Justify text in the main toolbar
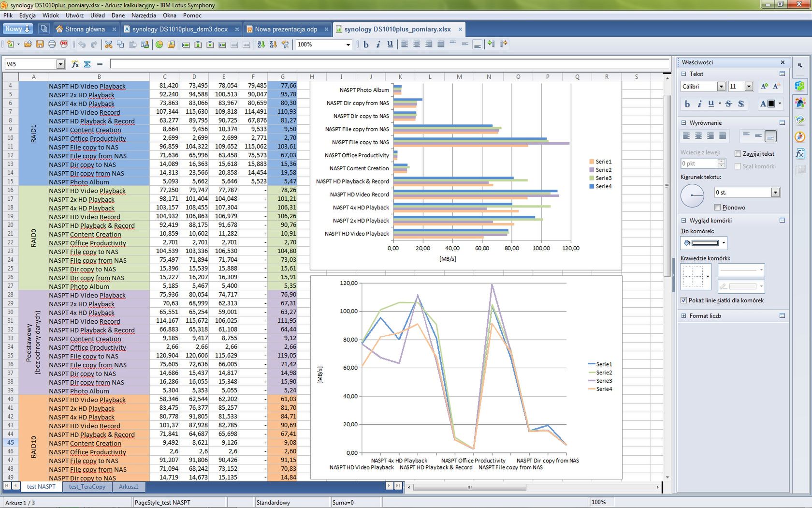812x508 pixels. [x=441, y=44]
